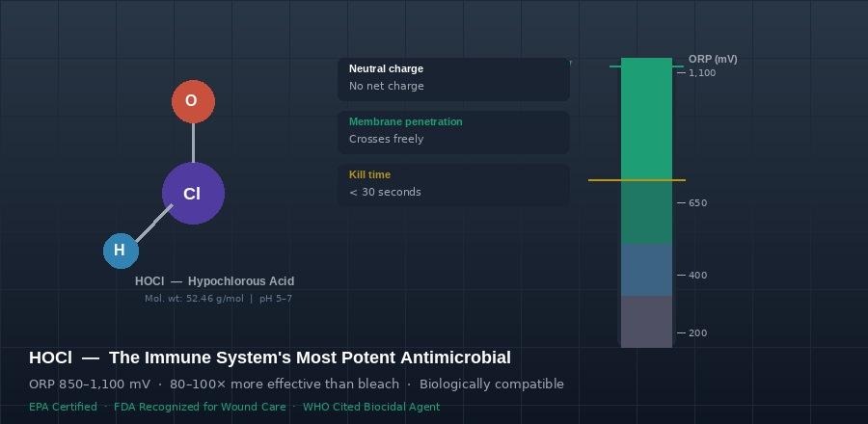Open the Neutral charge info card

point(453,78)
